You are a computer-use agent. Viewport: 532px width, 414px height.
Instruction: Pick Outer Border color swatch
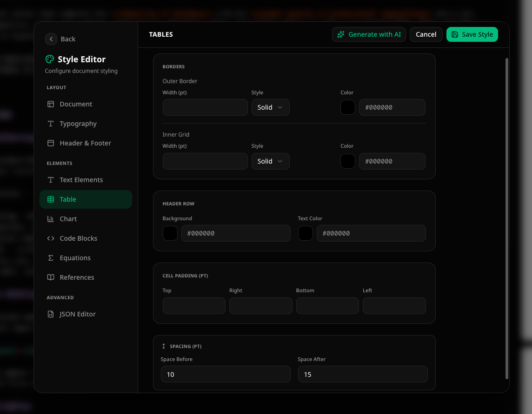click(x=348, y=107)
